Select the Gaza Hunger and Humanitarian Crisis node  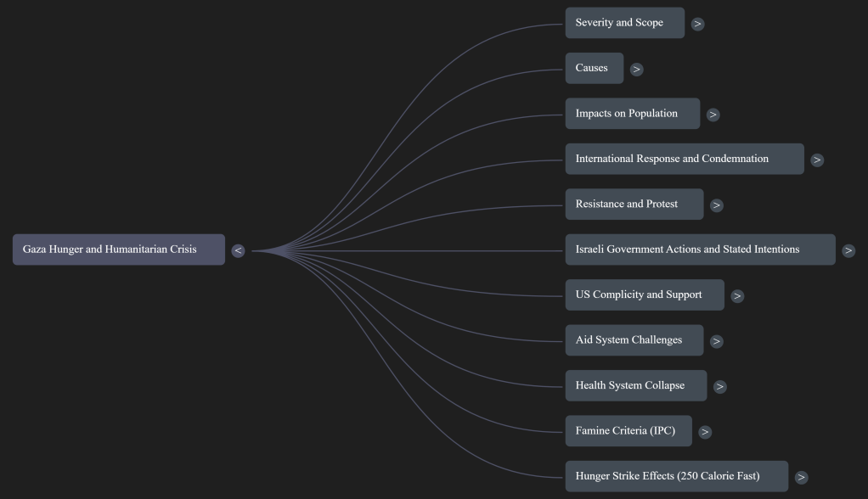coord(119,249)
